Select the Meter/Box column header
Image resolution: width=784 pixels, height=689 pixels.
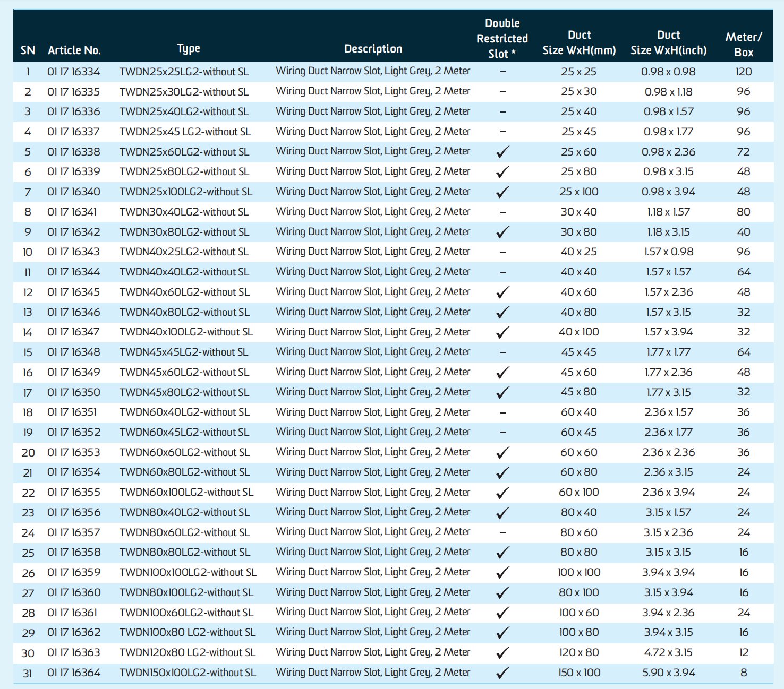coord(744,45)
